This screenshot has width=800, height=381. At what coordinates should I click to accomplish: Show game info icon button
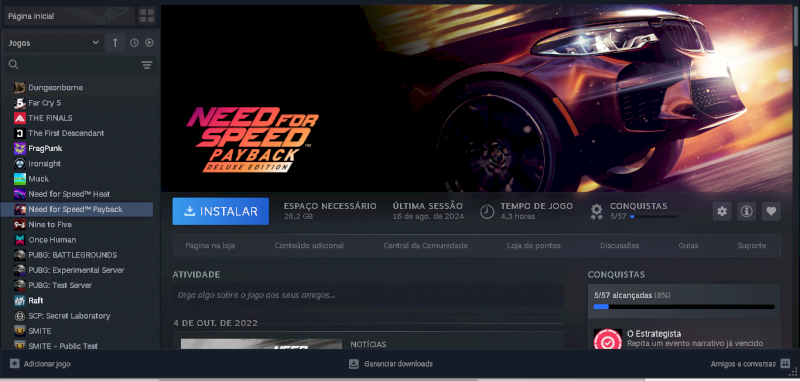[746, 211]
